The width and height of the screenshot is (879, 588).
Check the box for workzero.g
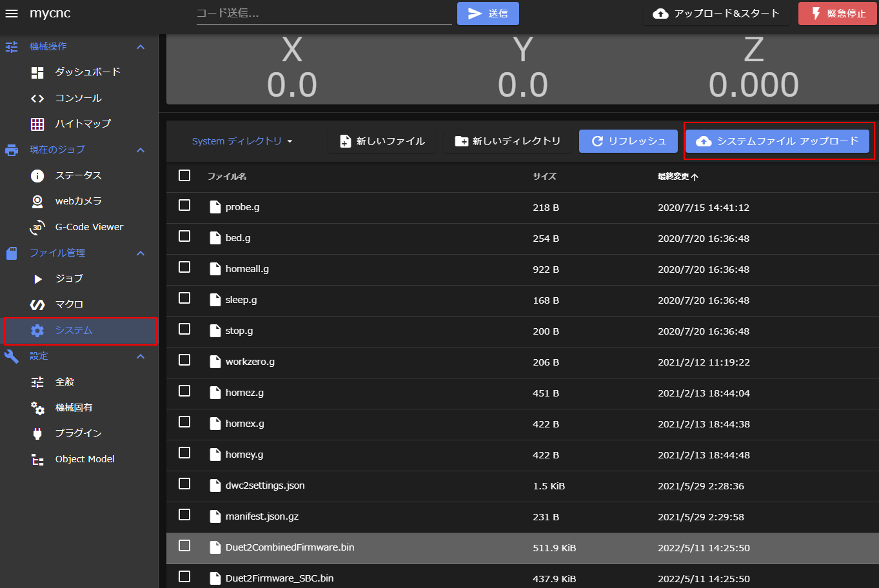click(x=184, y=360)
